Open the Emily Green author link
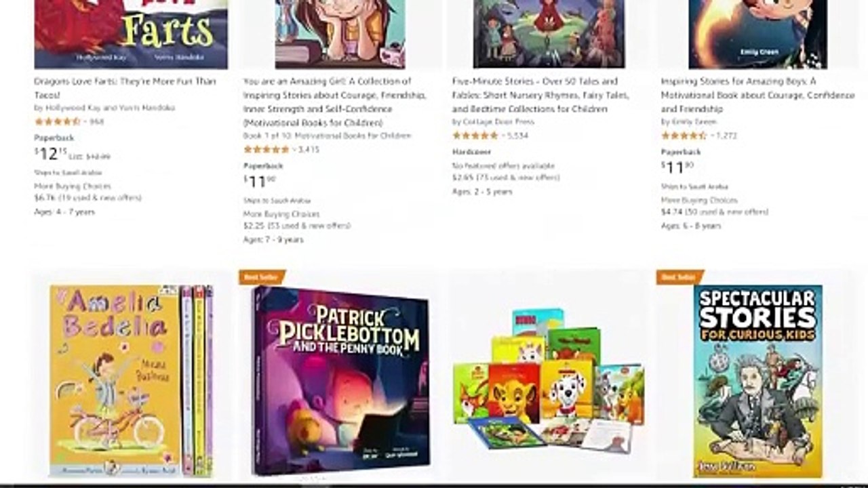Image resolution: width=868 pixels, height=488 pixels. (x=690, y=122)
